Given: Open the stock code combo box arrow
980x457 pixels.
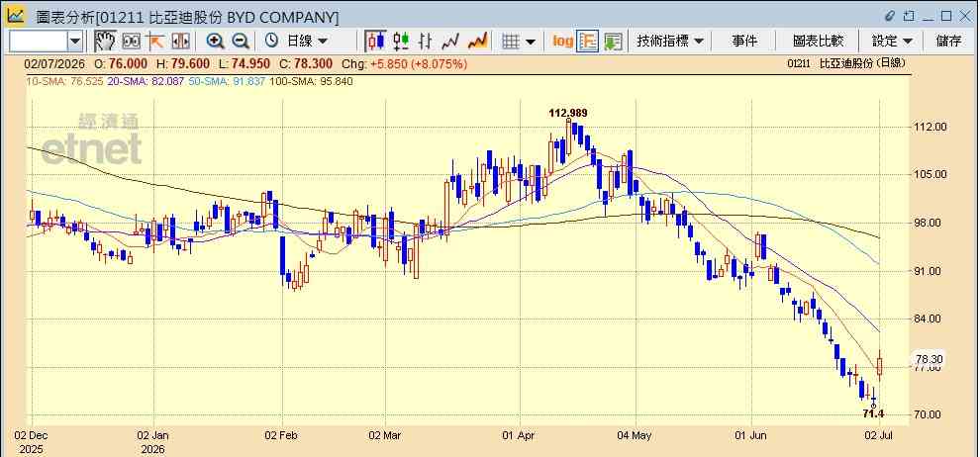Looking at the screenshot, I should click(x=75, y=42).
